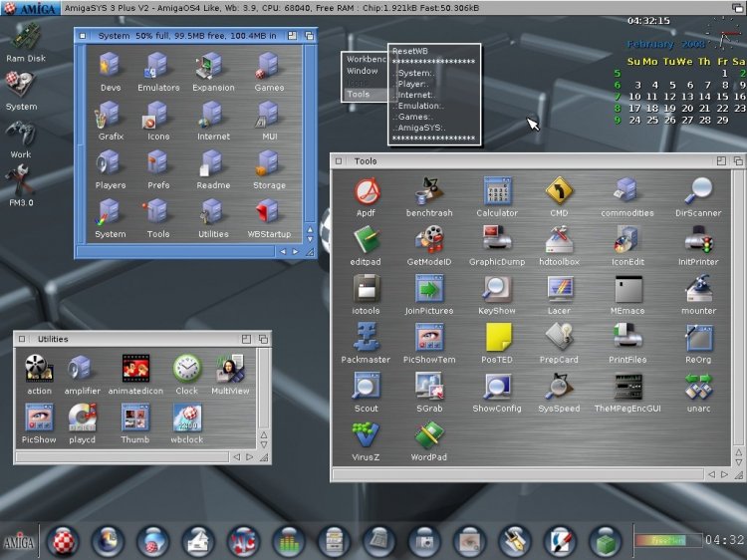Launch the Clock utility icon
747x560 pixels.
pos(187,368)
